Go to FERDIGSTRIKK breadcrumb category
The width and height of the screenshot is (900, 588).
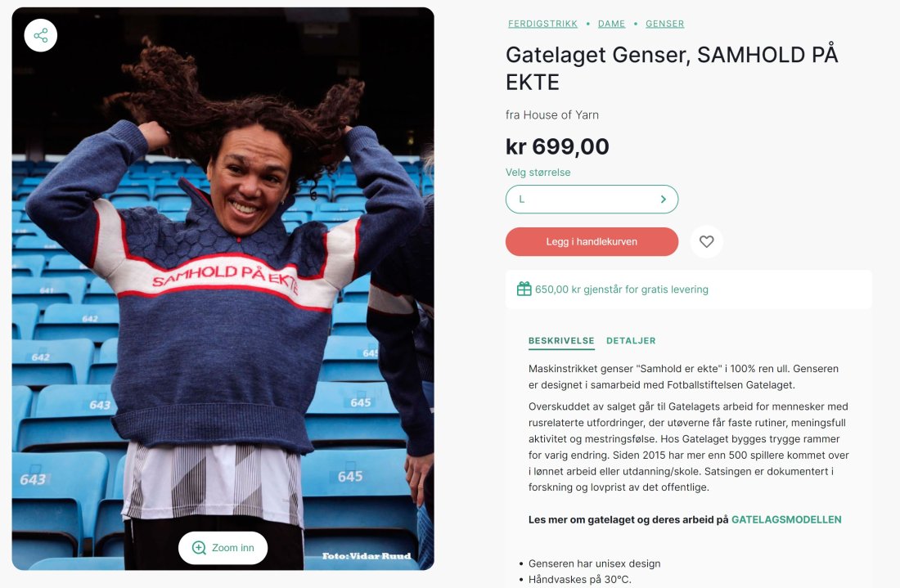[542, 24]
